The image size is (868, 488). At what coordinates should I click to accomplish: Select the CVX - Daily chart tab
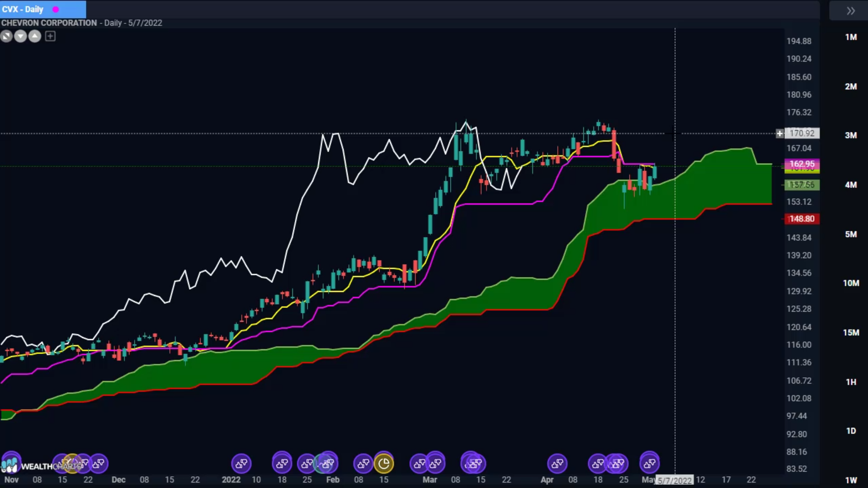click(43, 9)
